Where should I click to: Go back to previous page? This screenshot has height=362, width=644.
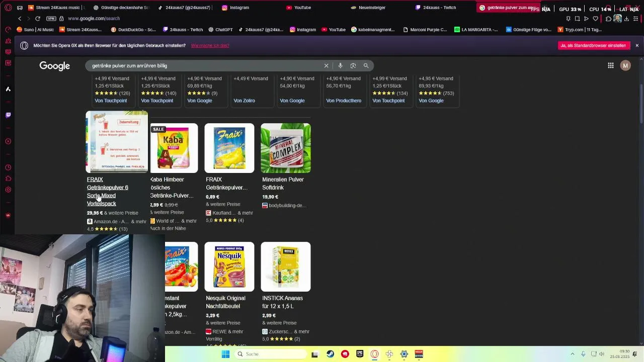(20, 19)
